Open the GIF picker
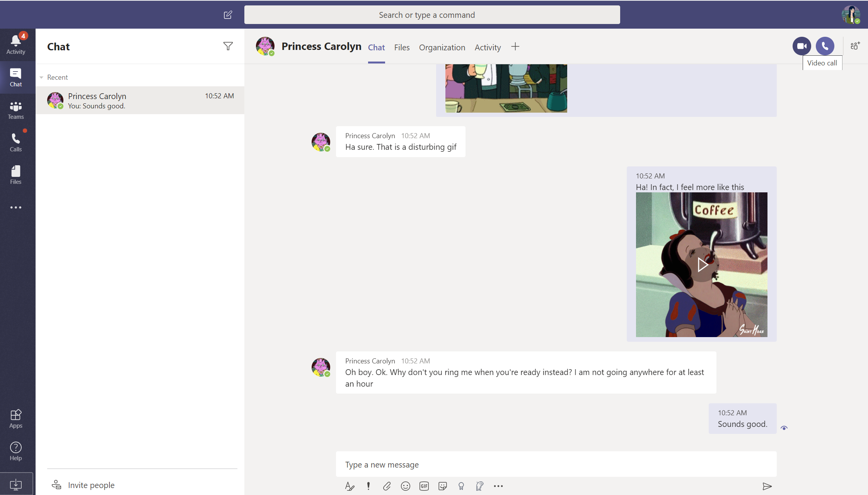This screenshot has height=495, width=868. click(424, 486)
